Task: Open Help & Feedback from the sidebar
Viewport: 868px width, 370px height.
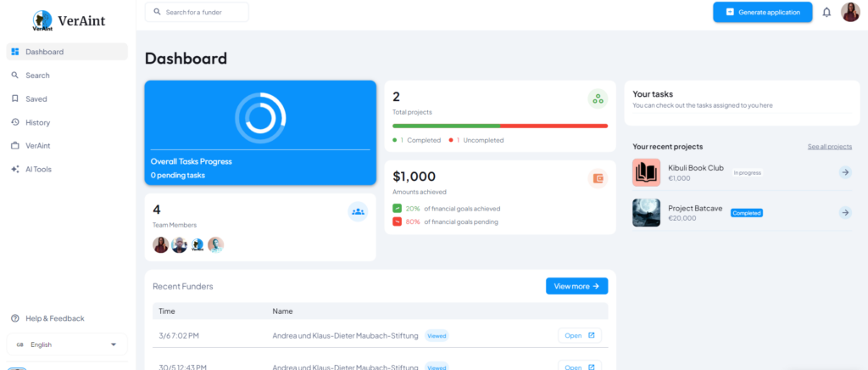Action: tap(54, 318)
